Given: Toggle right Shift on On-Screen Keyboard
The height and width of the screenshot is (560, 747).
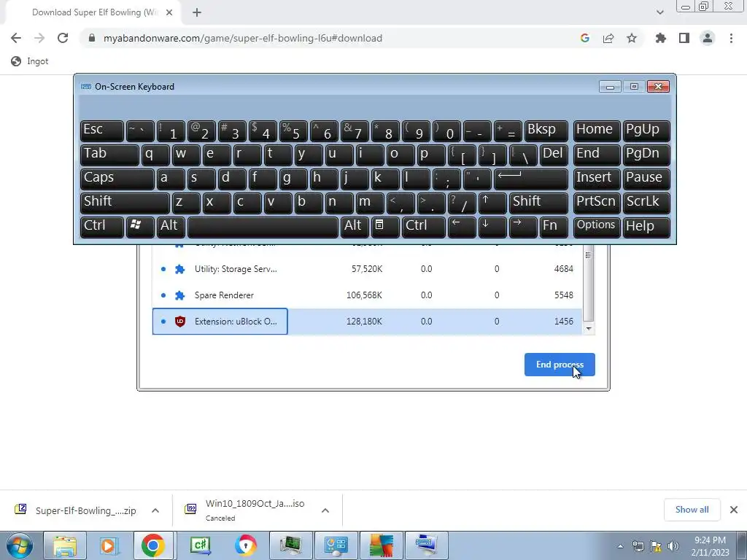Looking at the screenshot, I should (x=538, y=203).
